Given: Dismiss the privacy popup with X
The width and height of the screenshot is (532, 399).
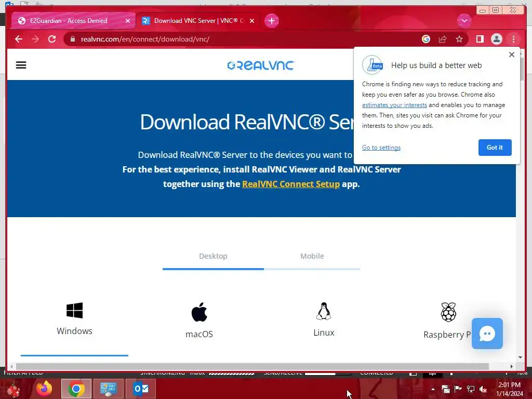Looking at the screenshot, I should click(x=512, y=55).
